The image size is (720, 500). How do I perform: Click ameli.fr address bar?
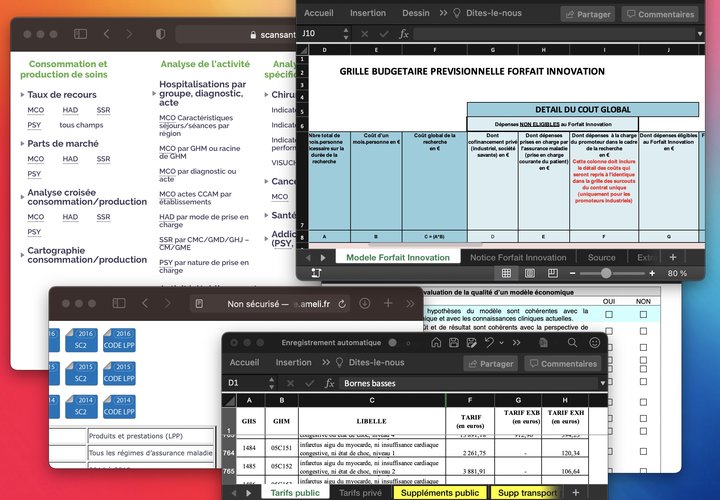pos(271,303)
